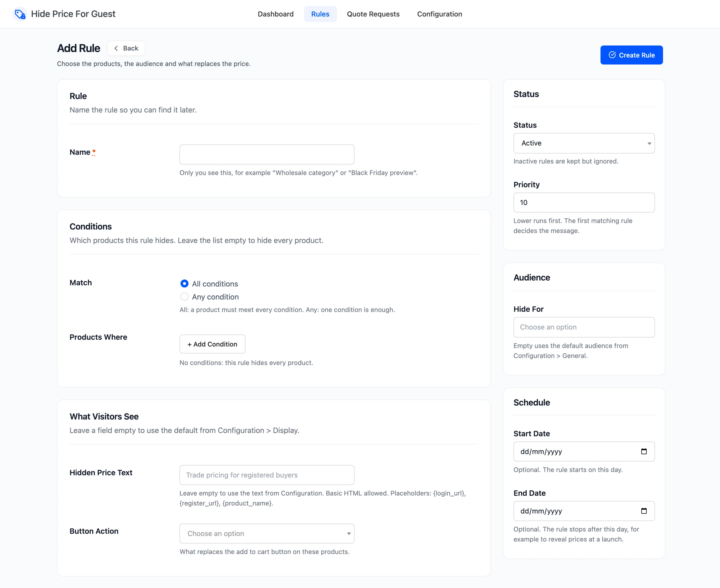The height and width of the screenshot is (588, 720).
Task: Click the Add Rule page heading
Action: (78, 48)
